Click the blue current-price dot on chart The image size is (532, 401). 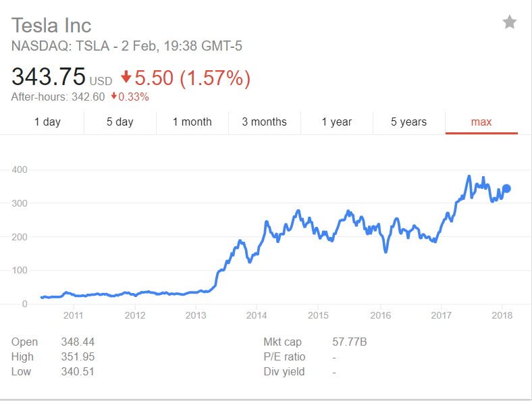pyautogui.click(x=506, y=188)
